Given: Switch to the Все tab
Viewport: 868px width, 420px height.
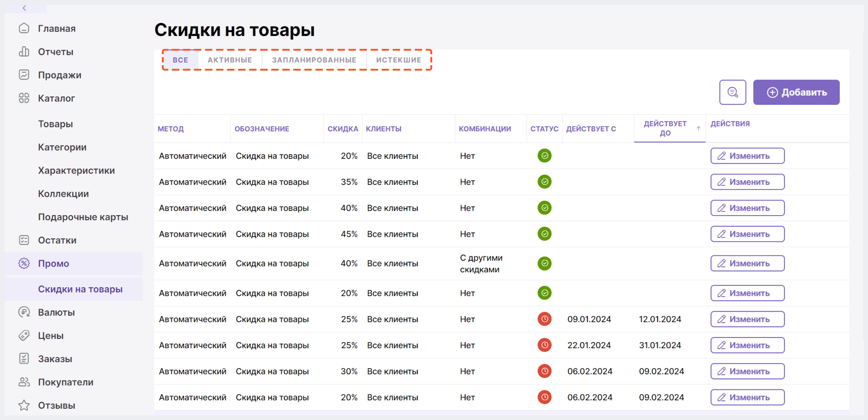Looking at the screenshot, I should click(180, 60).
